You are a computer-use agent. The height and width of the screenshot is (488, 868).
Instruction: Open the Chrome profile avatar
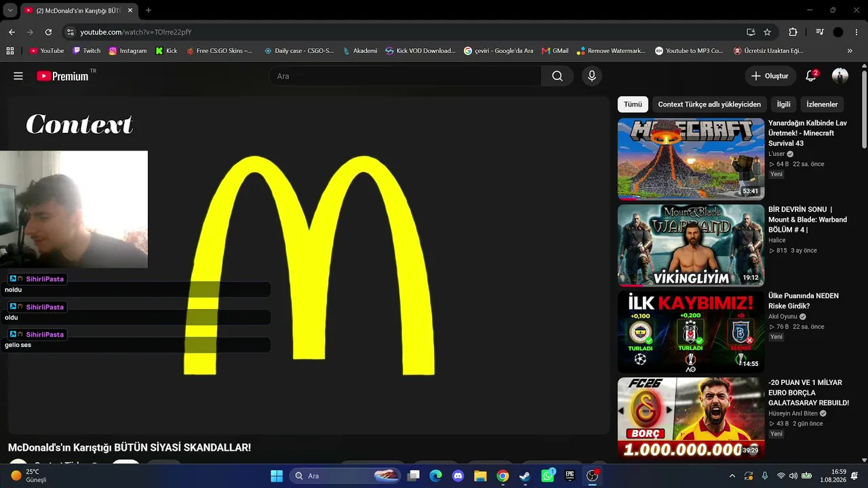[838, 32]
